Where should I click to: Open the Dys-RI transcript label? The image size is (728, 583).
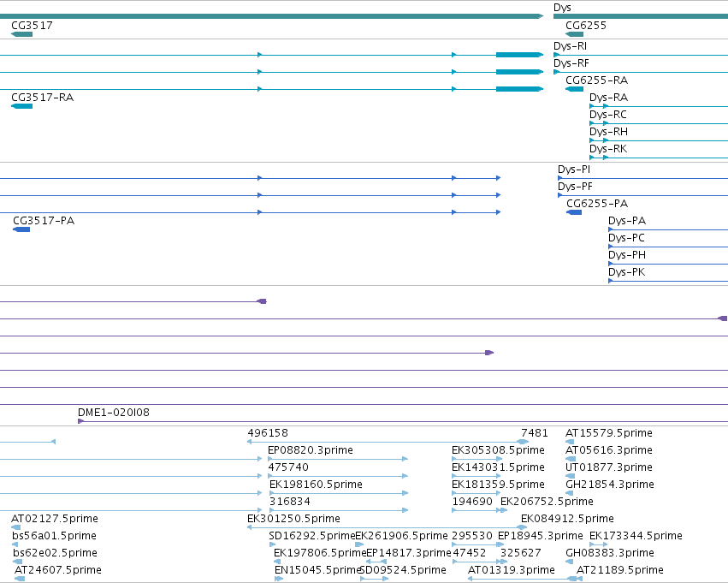(570, 46)
